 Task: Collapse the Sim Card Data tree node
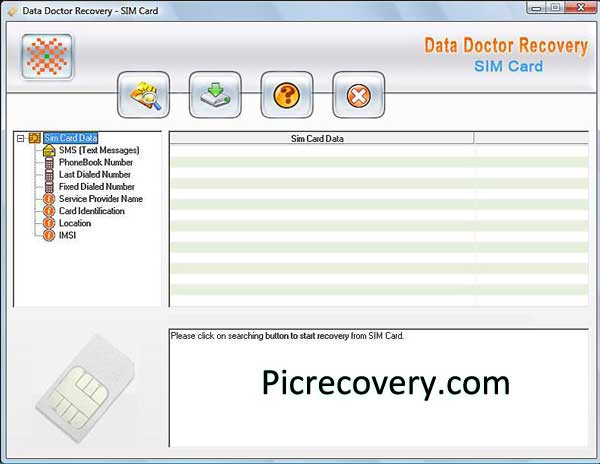(x=21, y=138)
